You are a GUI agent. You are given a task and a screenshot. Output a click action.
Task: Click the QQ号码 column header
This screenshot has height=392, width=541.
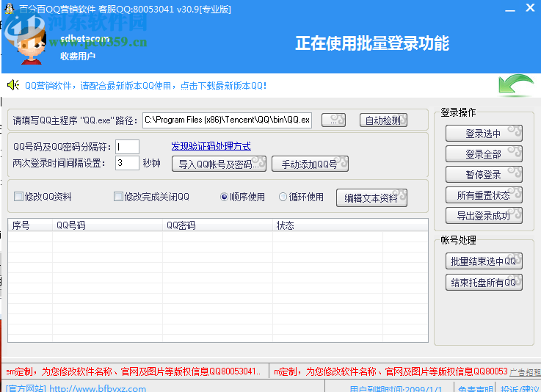tap(108, 225)
